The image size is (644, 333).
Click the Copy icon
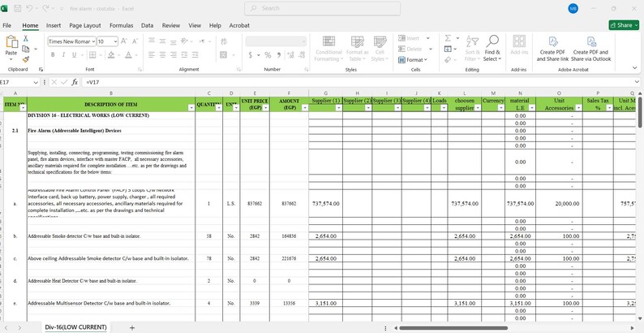25,49
